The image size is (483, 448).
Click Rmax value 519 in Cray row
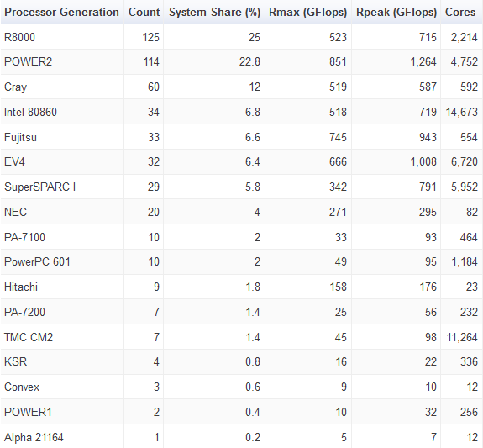pyautogui.click(x=338, y=87)
